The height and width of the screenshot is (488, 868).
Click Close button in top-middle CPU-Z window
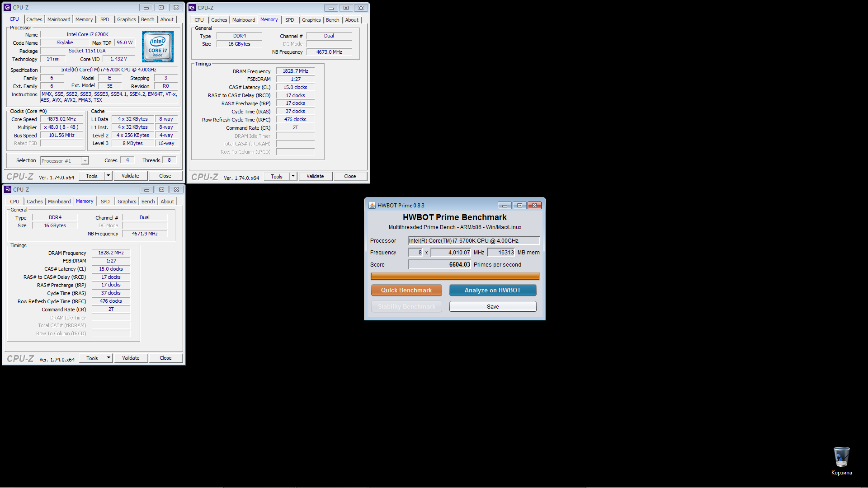(x=350, y=176)
